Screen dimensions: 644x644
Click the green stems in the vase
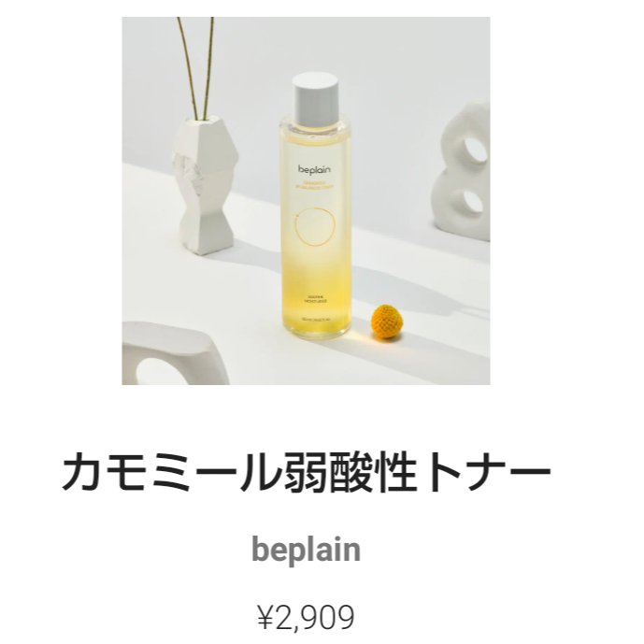[196, 68]
